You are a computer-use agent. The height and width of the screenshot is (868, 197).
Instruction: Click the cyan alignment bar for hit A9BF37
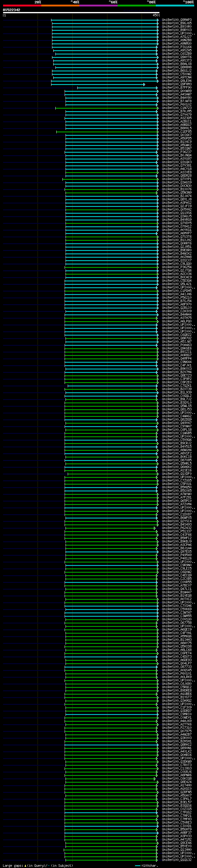[x=111, y=833]
